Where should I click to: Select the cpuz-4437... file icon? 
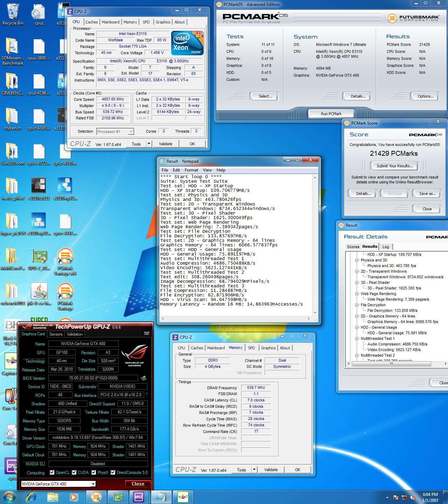65,224
